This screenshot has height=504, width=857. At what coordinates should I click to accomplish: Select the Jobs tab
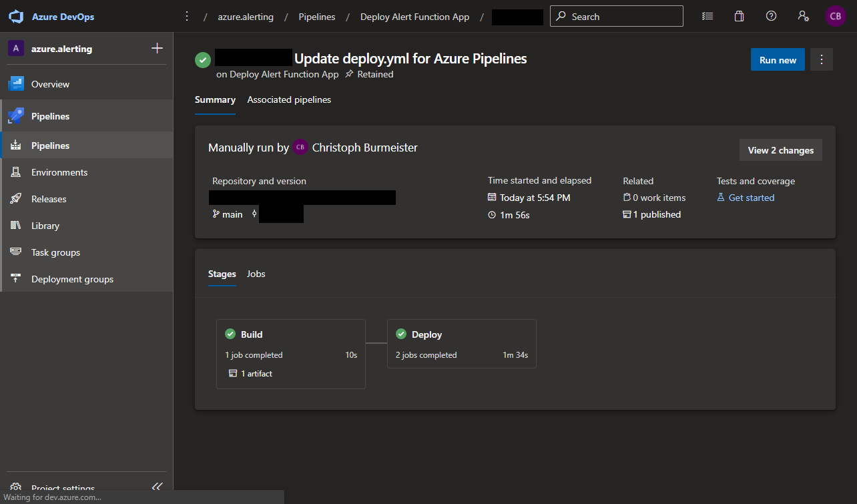256,274
